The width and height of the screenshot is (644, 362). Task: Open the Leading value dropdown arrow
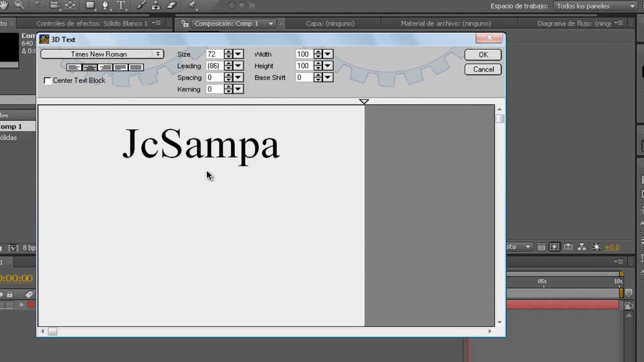tap(238, 66)
